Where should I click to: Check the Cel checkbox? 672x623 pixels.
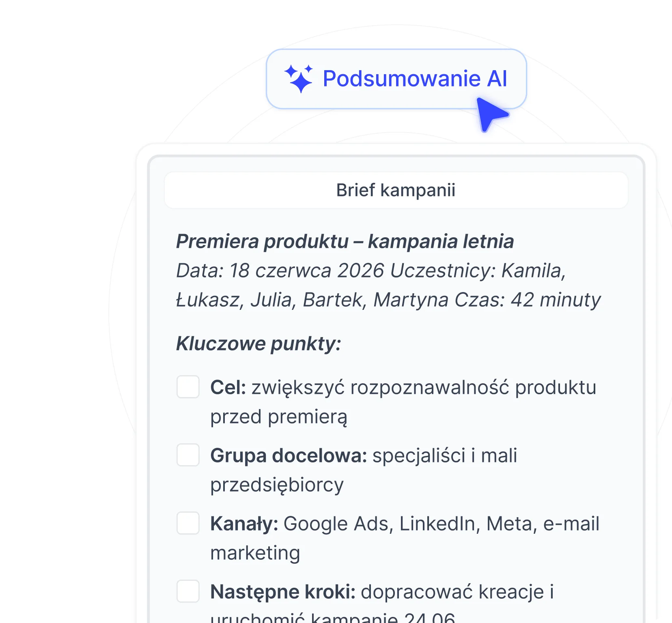coord(188,387)
